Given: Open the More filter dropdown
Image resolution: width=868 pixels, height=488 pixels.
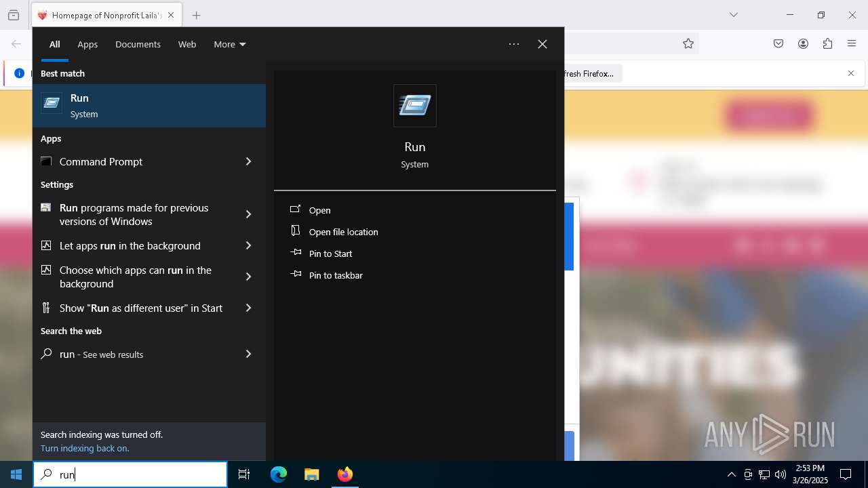Looking at the screenshot, I should pyautogui.click(x=230, y=44).
